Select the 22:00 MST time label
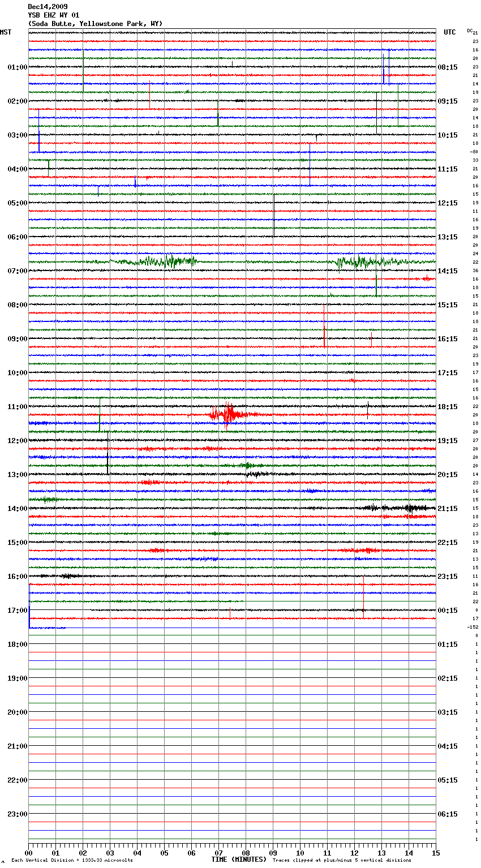The width and height of the screenshot is (481, 868). point(18,780)
